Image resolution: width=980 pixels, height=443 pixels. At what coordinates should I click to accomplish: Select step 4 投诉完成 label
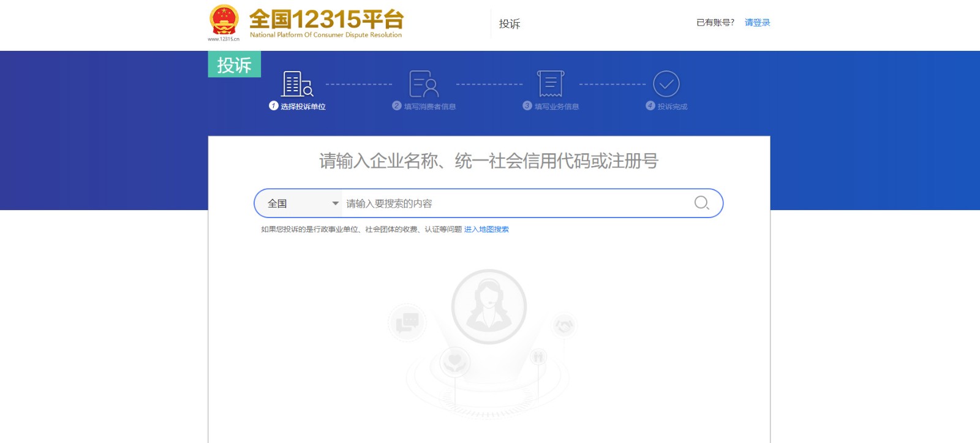[x=673, y=107]
